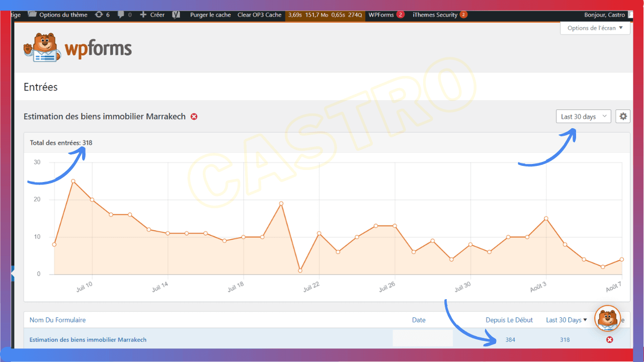644x362 pixels.
Task: Open the Bonjour, Castro account menu
Action: (x=605, y=15)
